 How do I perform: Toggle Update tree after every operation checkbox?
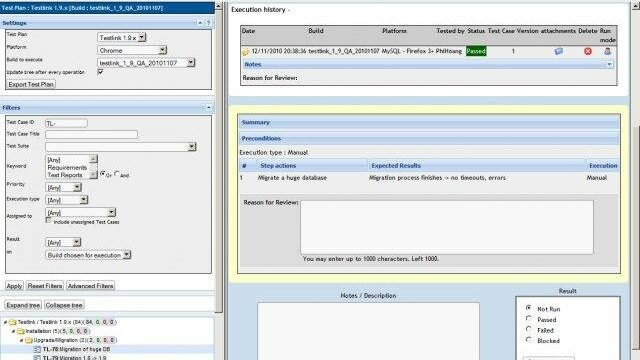click(100, 71)
